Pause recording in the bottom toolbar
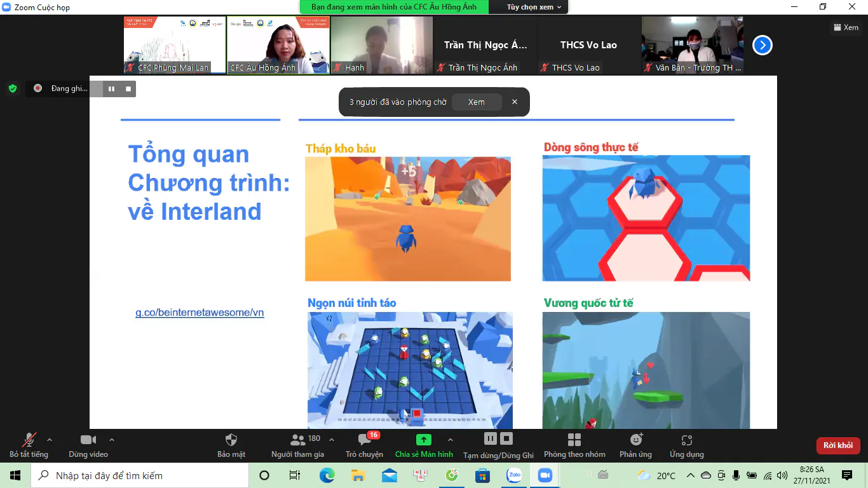This screenshot has height=488, width=868. tap(490, 438)
